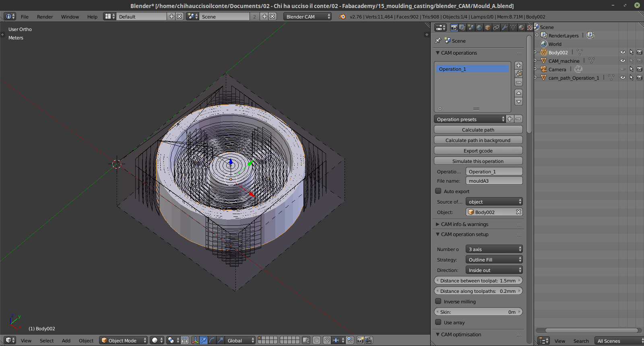Open the Material properties tab
The image size is (644, 346).
(x=521, y=27)
